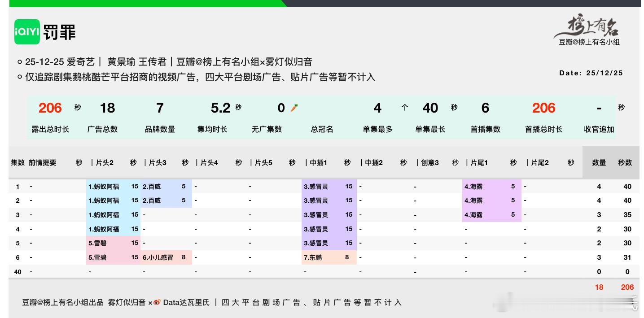Click the 品牌数量 stat label
This screenshot has height=318, width=644.
click(160, 129)
